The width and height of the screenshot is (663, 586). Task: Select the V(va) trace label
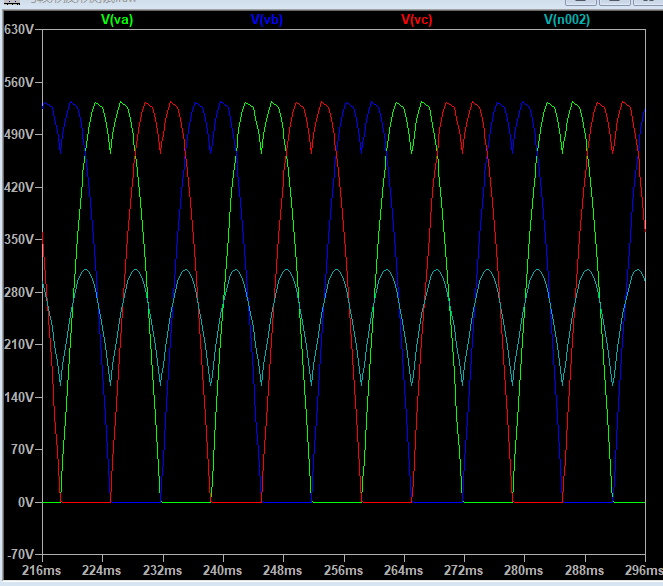pos(117,19)
